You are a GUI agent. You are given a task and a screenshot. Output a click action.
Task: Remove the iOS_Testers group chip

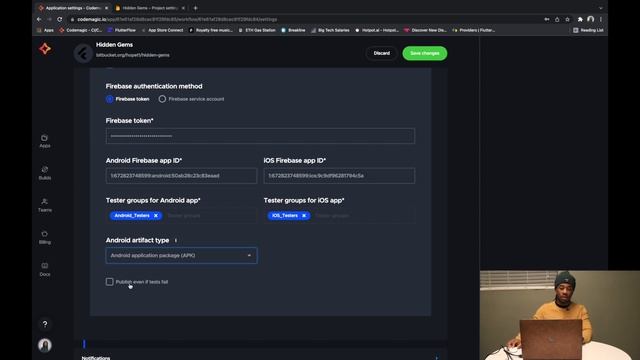point(304,216)
